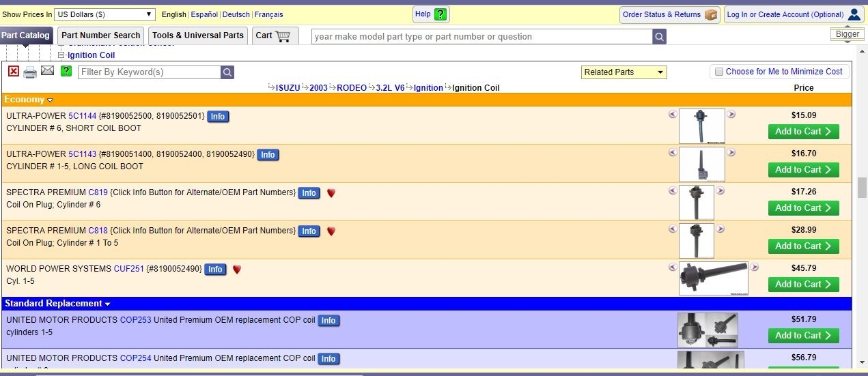The width and height of the screenshot is (868, 376).
Task: Click the magnifier button in keyword filter
Action: pos(227,72)
